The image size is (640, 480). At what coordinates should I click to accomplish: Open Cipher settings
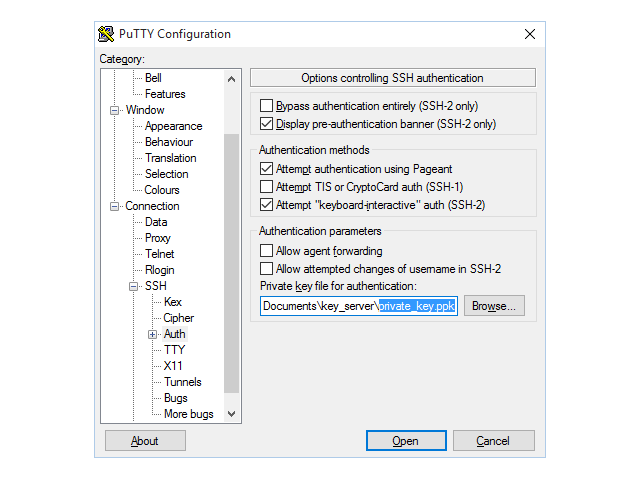(x=179, y=318)
